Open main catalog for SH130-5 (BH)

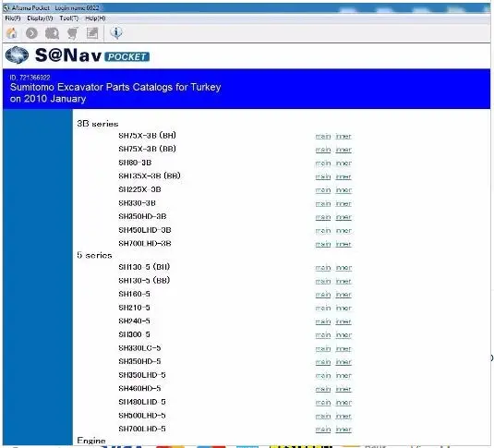323,268
